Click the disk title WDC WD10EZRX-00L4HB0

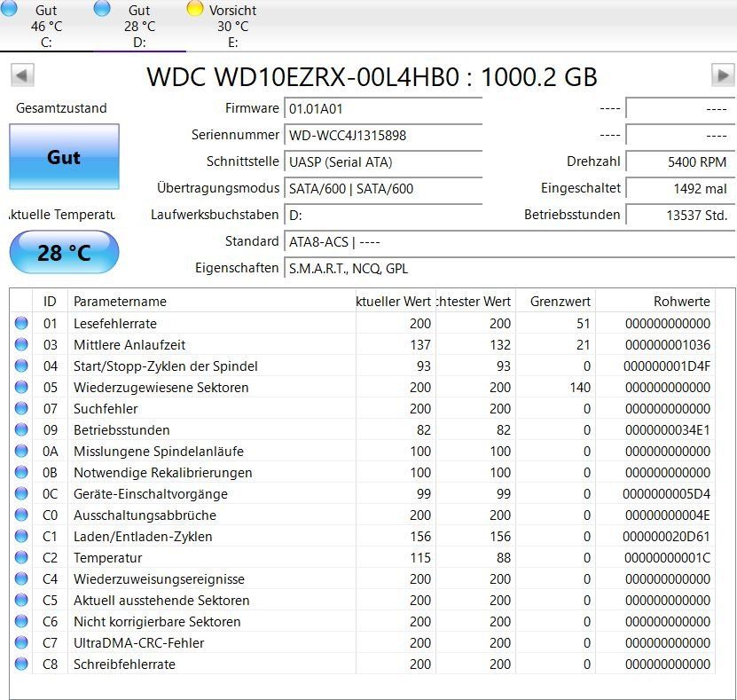(x=302, y=76)
